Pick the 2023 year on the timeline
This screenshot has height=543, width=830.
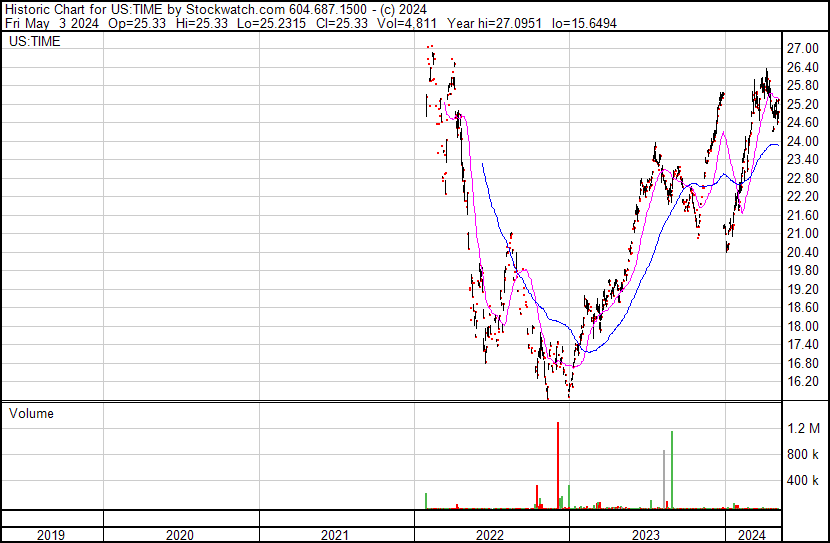[x=646, y=534]
